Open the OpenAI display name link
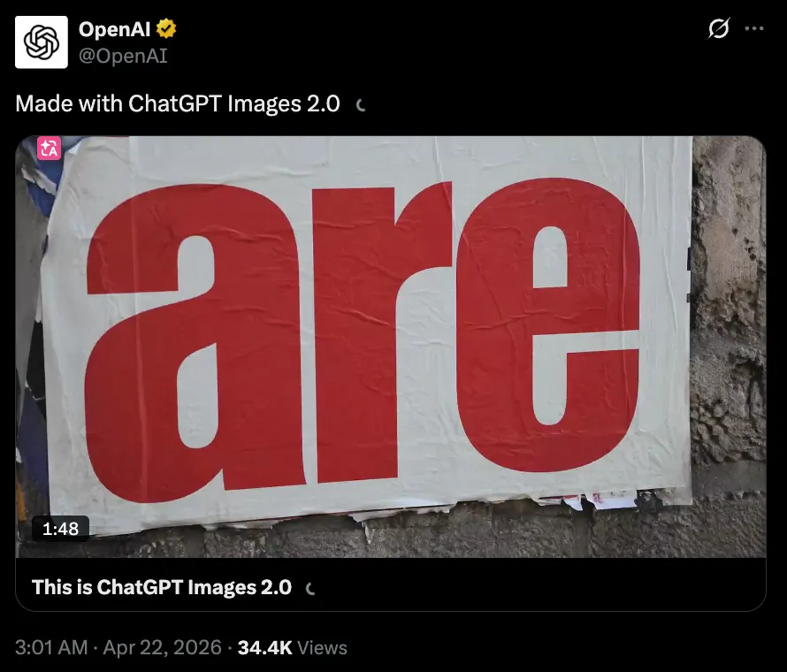Screen dimensions: 787x672 pyautogui.click(x=114, y=29)
